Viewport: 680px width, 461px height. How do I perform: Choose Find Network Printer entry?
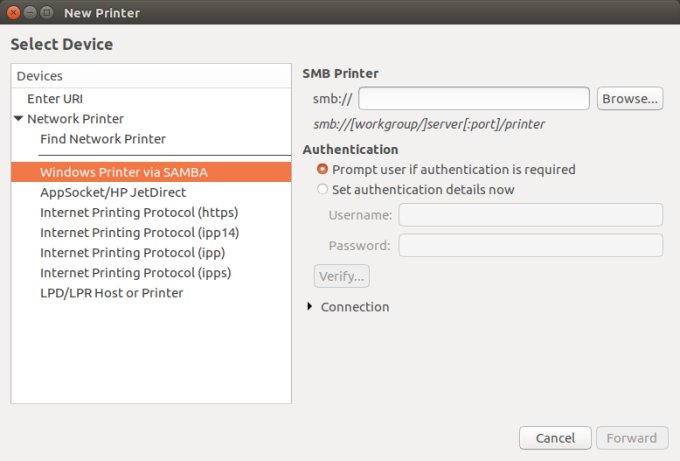tap(103, 139)
